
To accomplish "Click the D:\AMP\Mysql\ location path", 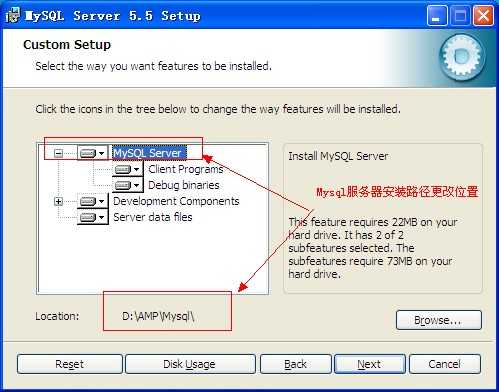I will [158, 316].
